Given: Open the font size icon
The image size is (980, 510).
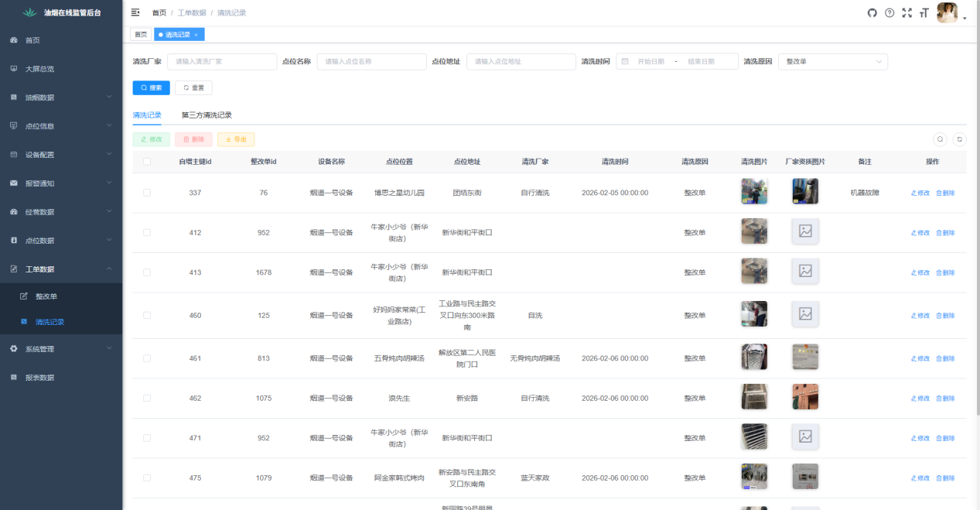Looking at the screenshot, I should (x=924, y=12).
